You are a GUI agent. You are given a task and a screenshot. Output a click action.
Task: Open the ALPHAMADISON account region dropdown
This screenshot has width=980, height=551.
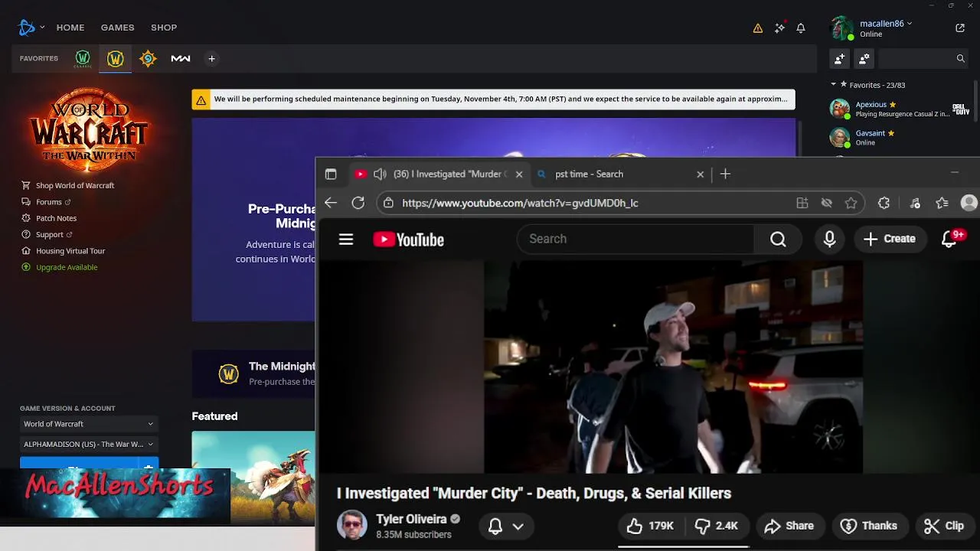click(89, 444)
